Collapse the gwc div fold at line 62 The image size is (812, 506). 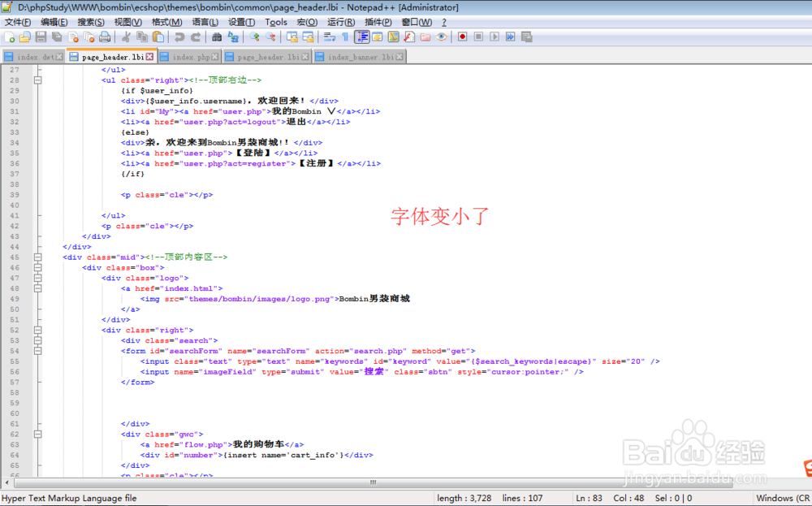pos(37,434)
